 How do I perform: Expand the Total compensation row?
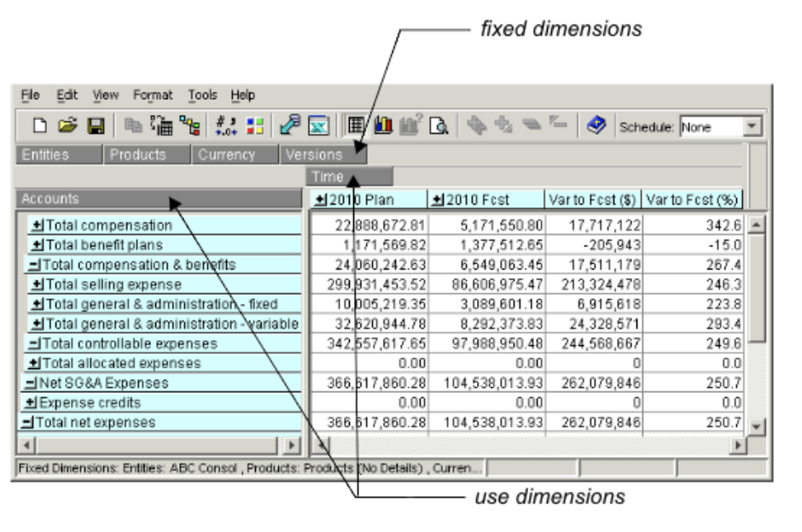tap(37, 226)
